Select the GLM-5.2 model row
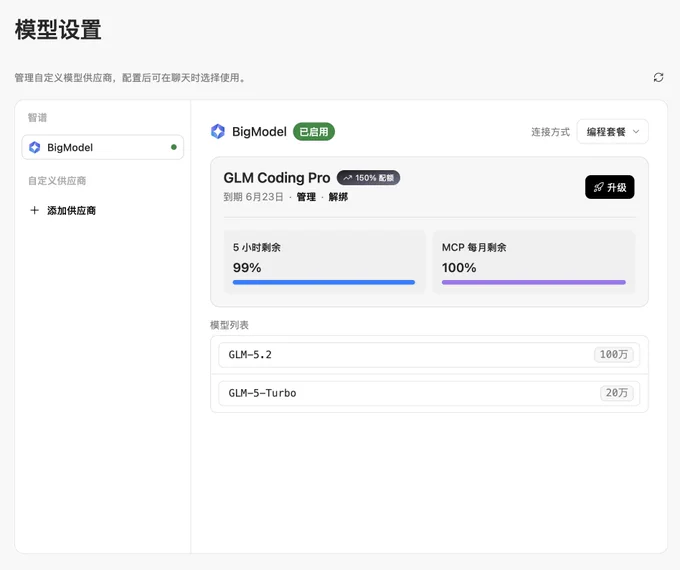The height and width of the screenshot is (570, 680). [429, 355]
